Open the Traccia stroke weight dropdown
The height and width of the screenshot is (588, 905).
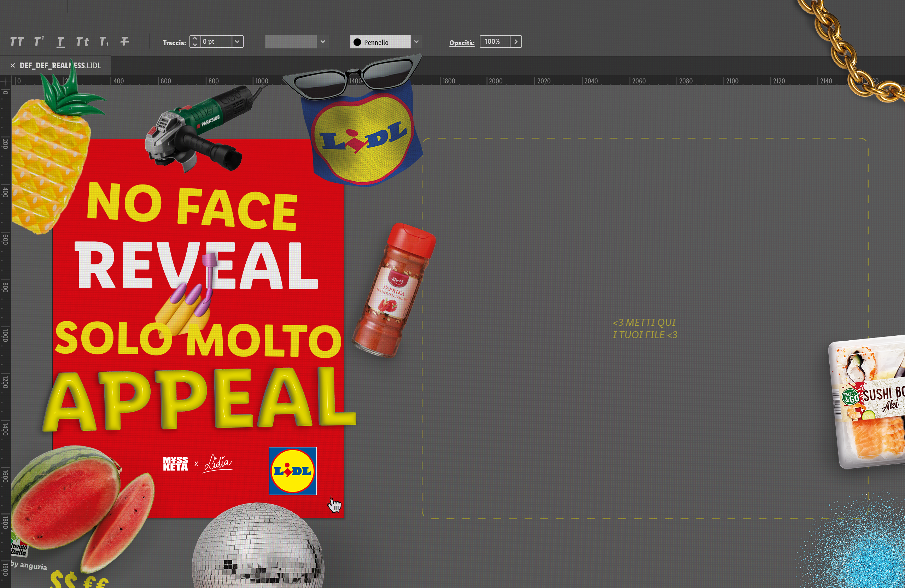[238, 41]
